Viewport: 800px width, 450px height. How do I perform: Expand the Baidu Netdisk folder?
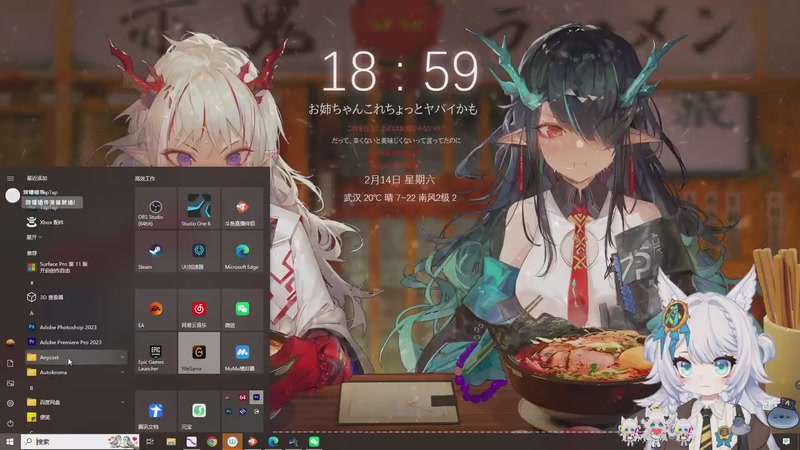[x=76, y=402]
